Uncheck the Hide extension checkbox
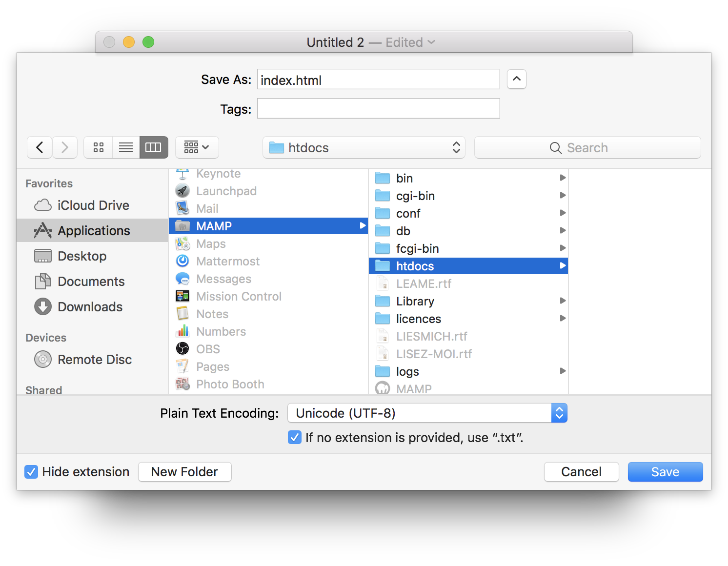 click(x=31, y=472)
